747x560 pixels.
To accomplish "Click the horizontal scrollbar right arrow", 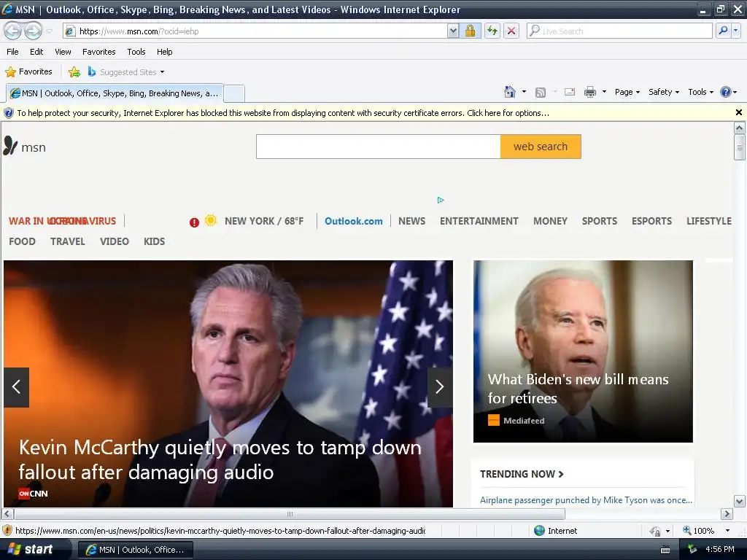I will (x=727, y=514).
